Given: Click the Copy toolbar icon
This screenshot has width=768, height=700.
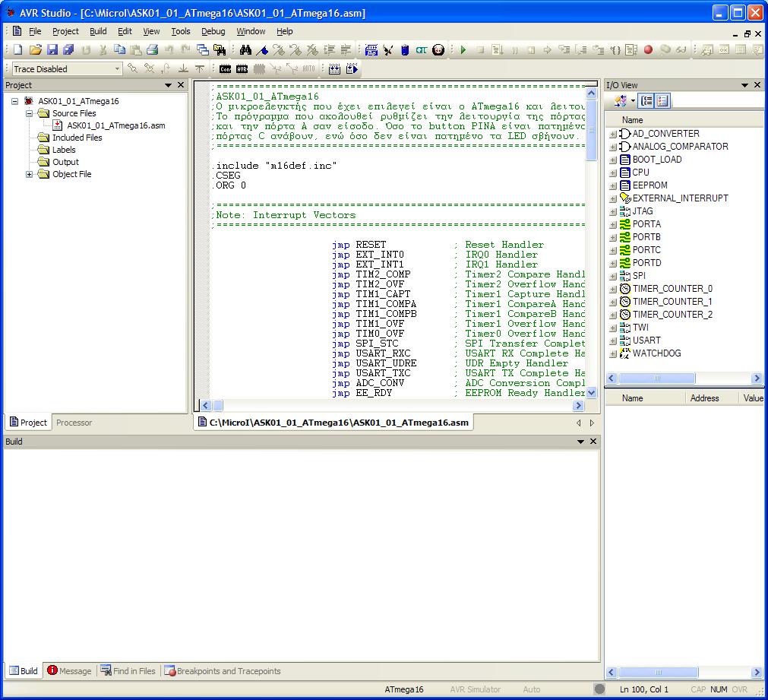Looking at the screenshot, I should point(119,50).
